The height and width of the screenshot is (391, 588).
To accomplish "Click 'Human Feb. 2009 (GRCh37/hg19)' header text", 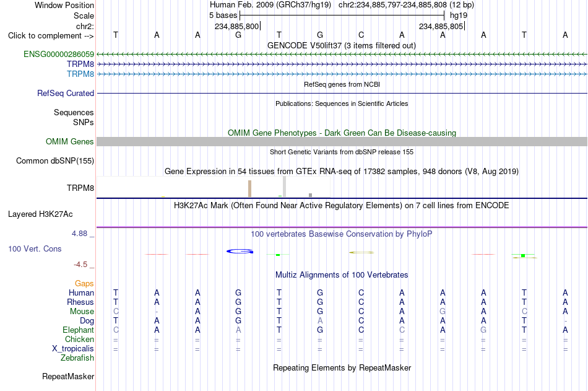I will [270, 5].
